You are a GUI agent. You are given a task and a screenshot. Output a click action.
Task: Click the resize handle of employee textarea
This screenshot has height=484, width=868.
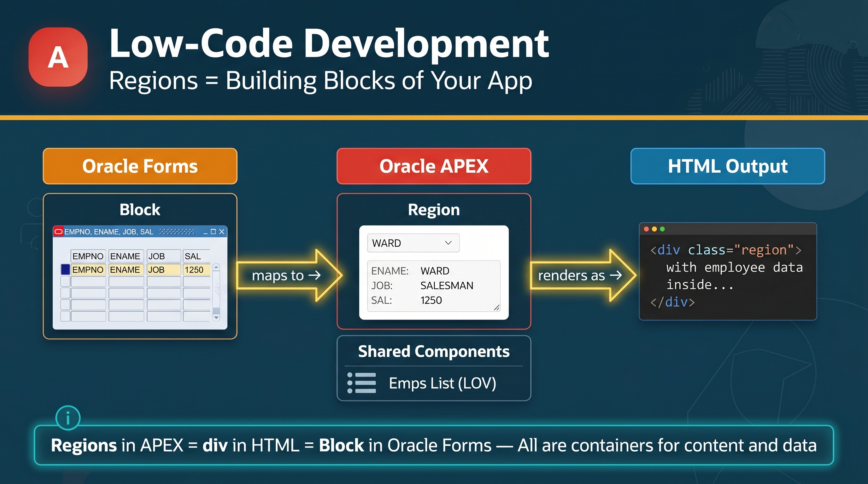coord(496,307)
